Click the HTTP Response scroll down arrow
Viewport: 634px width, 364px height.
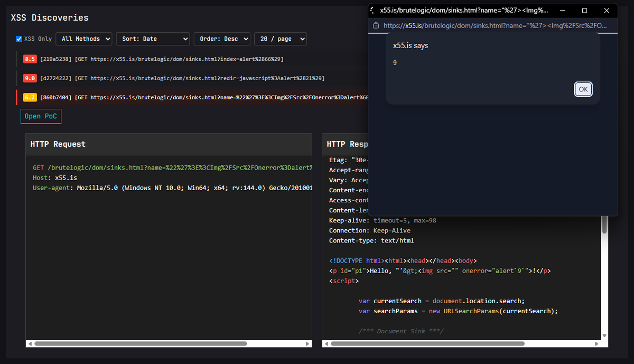(x=604, y=336)
